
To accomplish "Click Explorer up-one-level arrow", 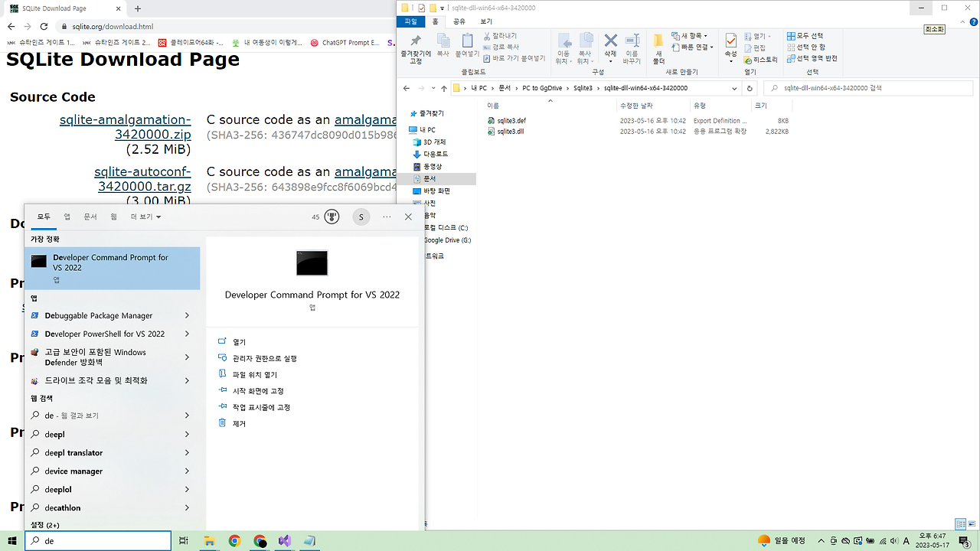I will point(444,88).
